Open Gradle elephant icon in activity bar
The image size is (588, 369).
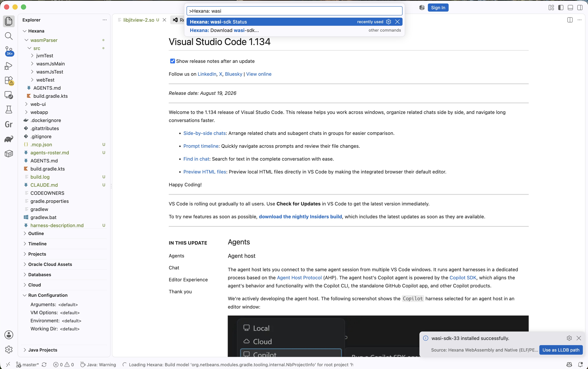point(9,139)
